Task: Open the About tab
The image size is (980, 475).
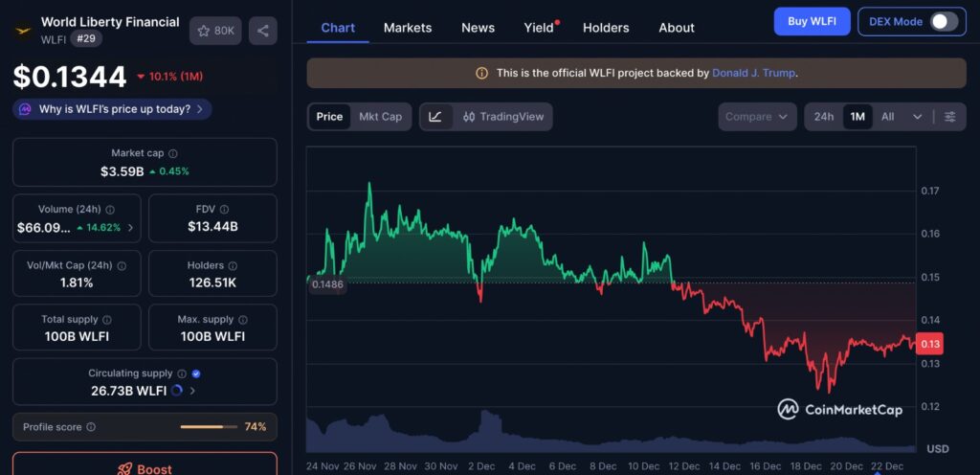Action: pos(677,28)
